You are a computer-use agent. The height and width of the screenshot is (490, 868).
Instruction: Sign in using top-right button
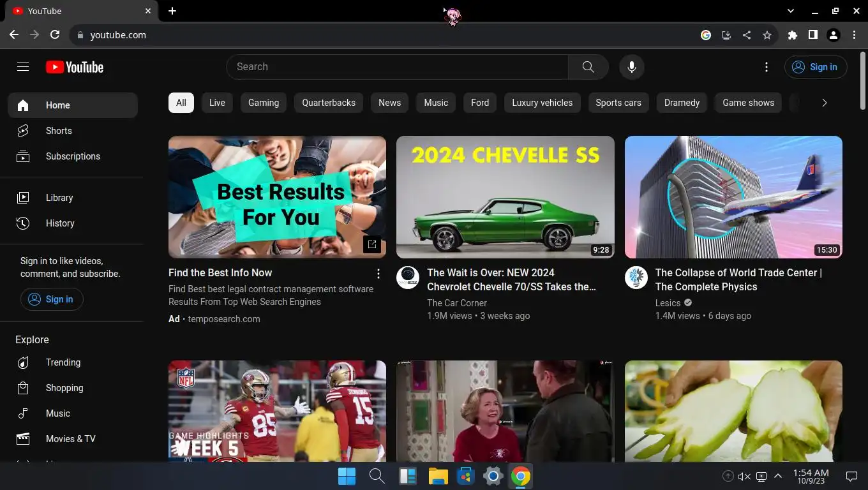[x=816, y=67]
